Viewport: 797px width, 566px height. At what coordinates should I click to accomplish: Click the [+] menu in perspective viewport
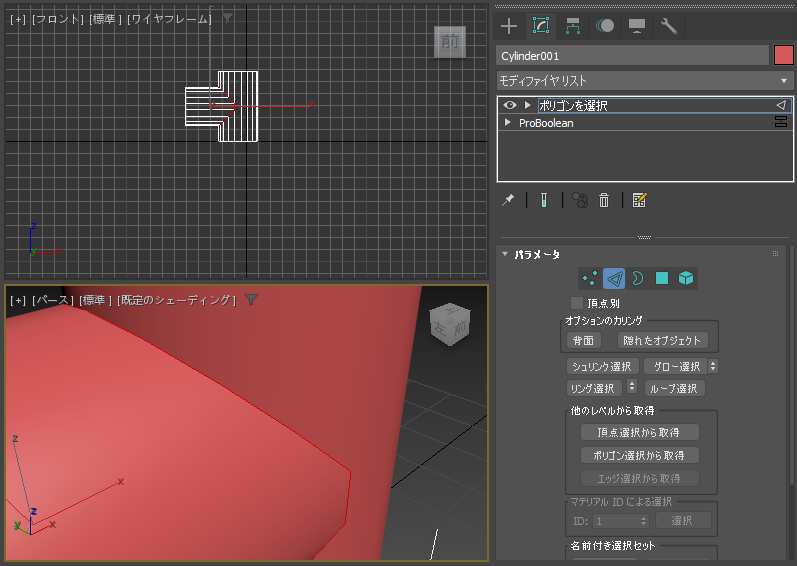pos(18,300)
